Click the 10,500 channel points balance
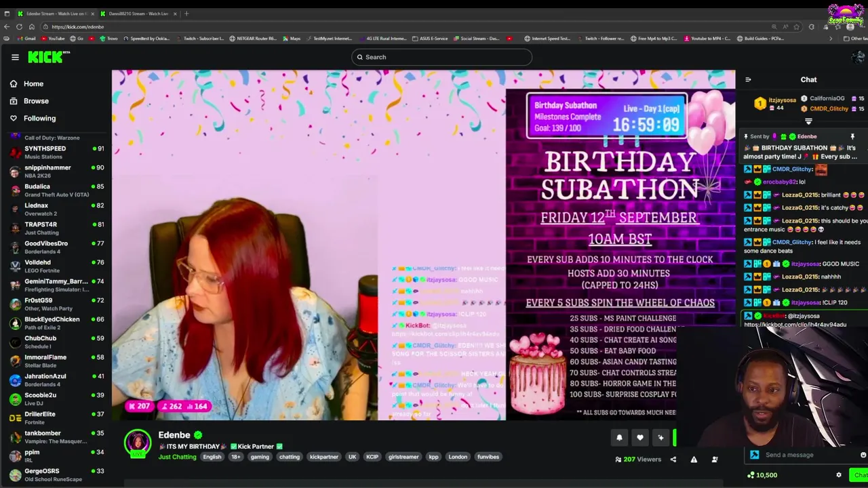This screenshot has width=868, height=488. (762, 475)
